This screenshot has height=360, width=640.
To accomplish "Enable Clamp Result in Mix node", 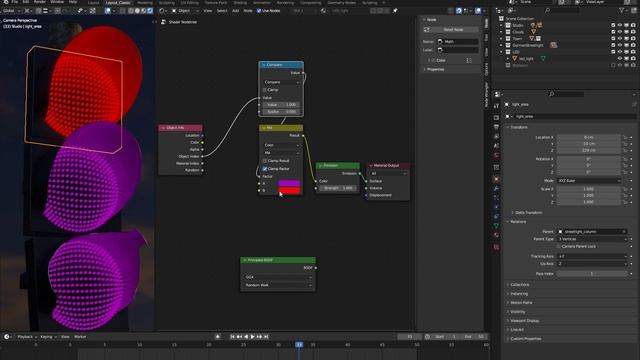I will 264,161.
